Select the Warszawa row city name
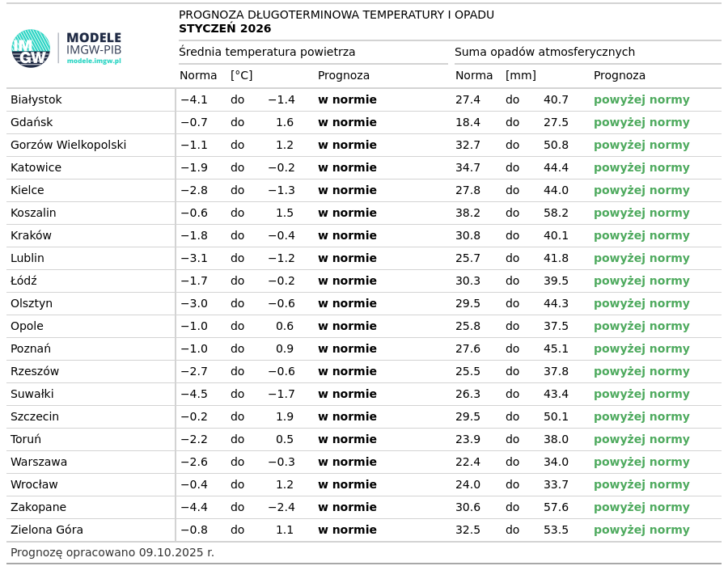Image resolution: width=728 pixels, height=566 pixels. coord(39,463)
